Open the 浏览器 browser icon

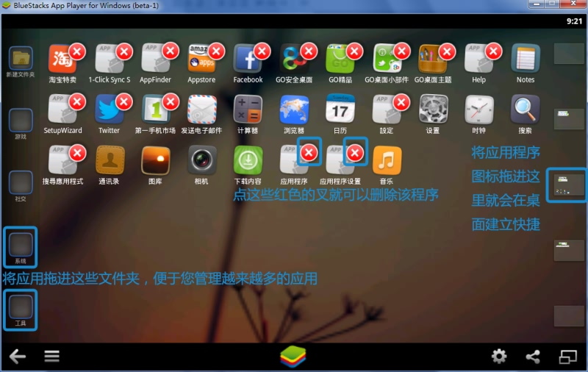click(294, 110)
